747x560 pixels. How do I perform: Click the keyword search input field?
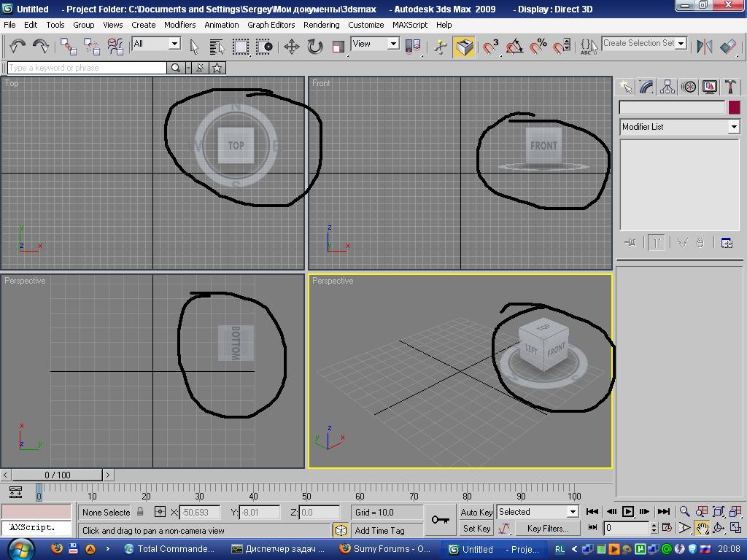pyautogui.click(x=87, y=68)
